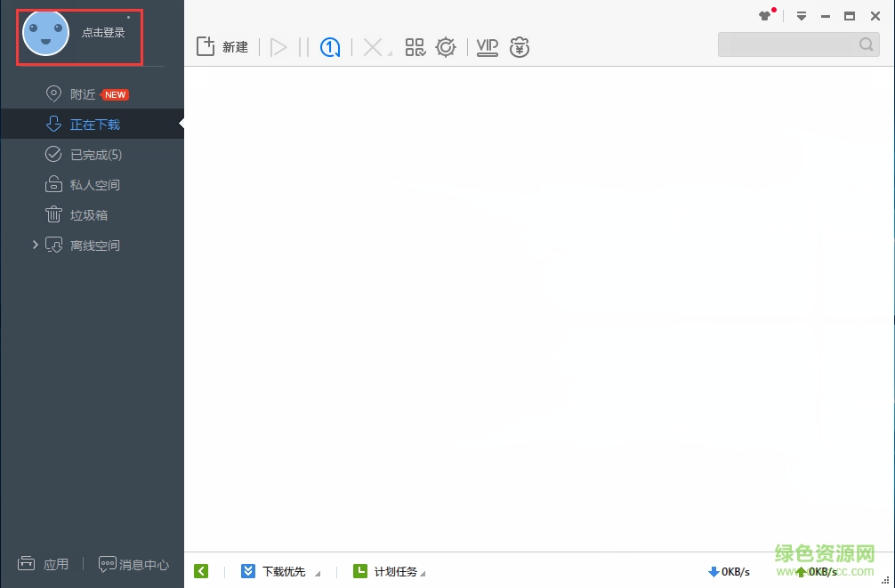
Task: Start the download with the play icon
Action: [278, 47]
